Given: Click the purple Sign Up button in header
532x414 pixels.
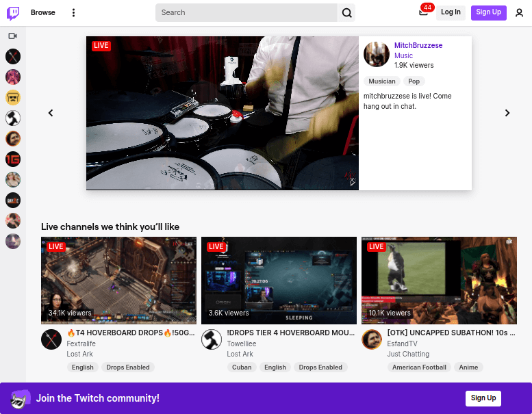Looking at the screenshot, I should (489, 12).
